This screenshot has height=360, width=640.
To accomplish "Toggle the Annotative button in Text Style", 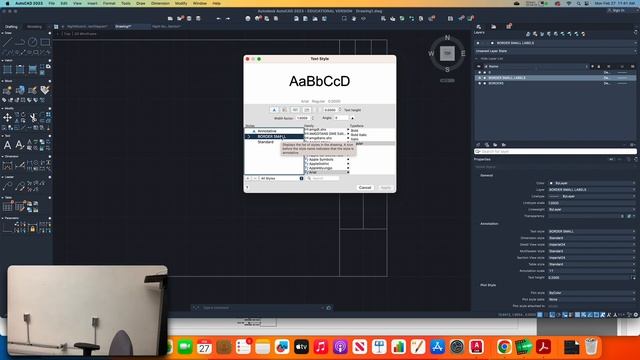I will tap(274, 110).
